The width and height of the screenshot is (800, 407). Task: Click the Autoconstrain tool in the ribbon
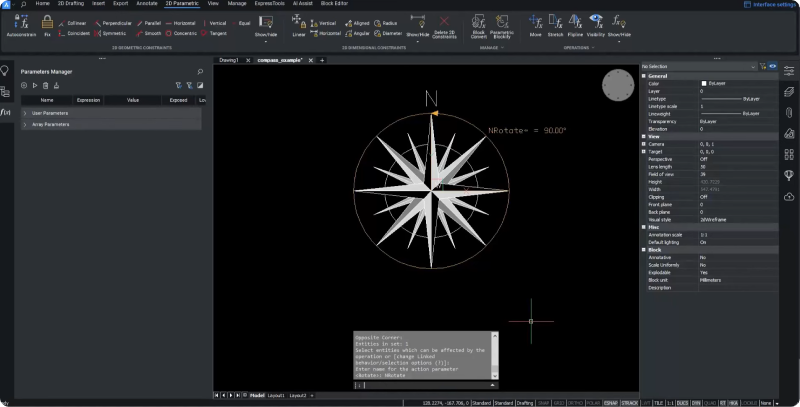tap(21, 24)
